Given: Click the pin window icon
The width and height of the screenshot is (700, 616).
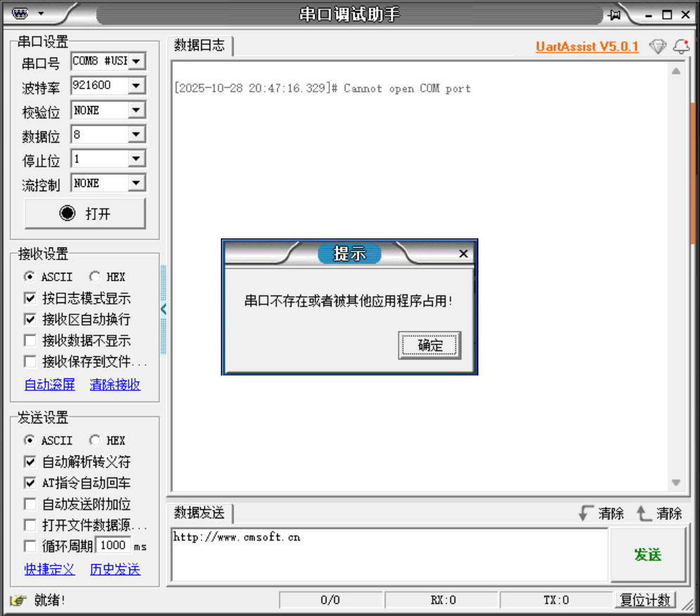Looking at the screenshot, I should tap(615, 15).
